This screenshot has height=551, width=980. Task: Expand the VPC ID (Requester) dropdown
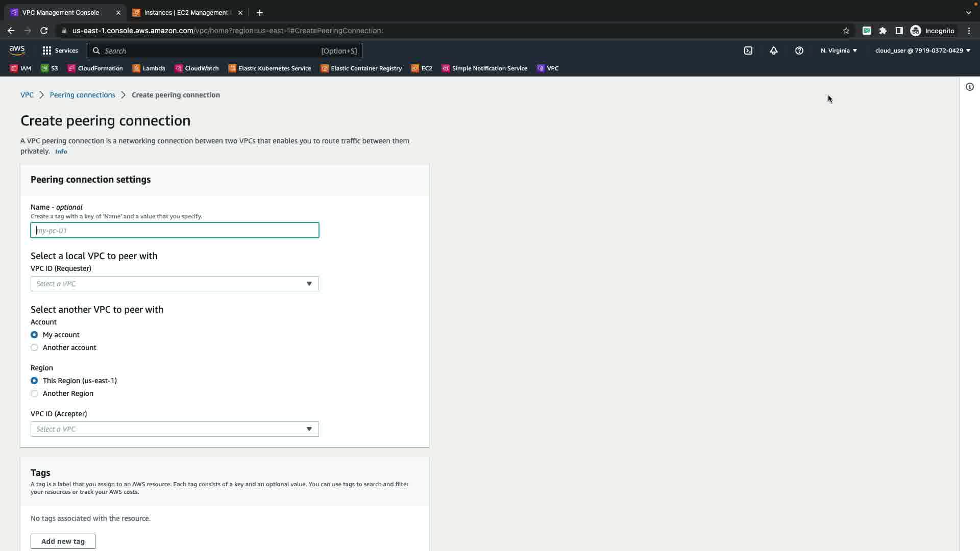click(x=175, y=284)
